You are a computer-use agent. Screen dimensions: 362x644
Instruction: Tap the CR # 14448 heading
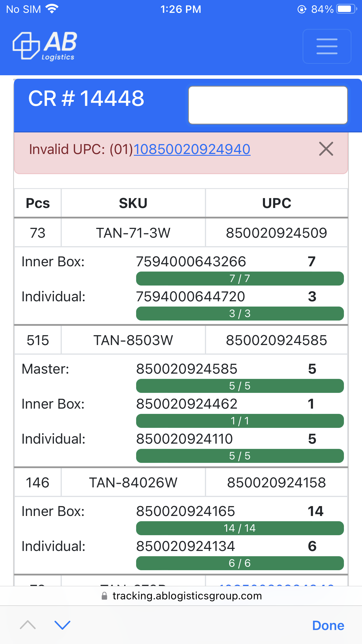(86, 98)
